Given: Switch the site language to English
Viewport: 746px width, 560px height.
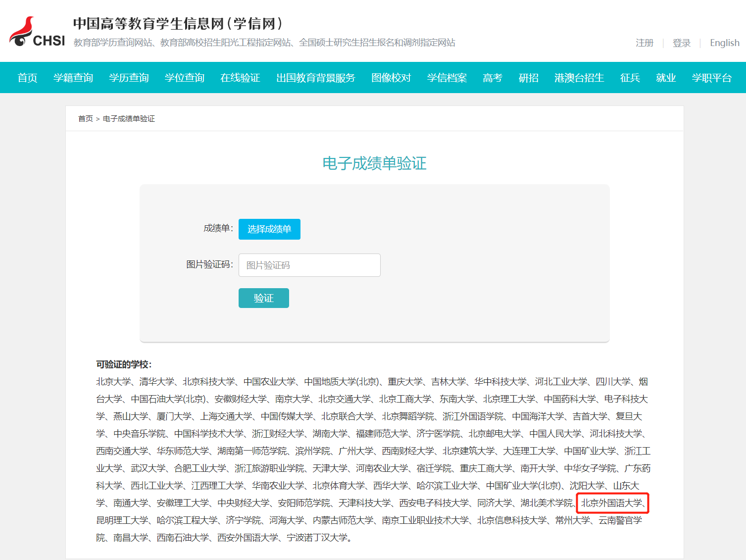Looking at the screenshot, I should (724, 43).
